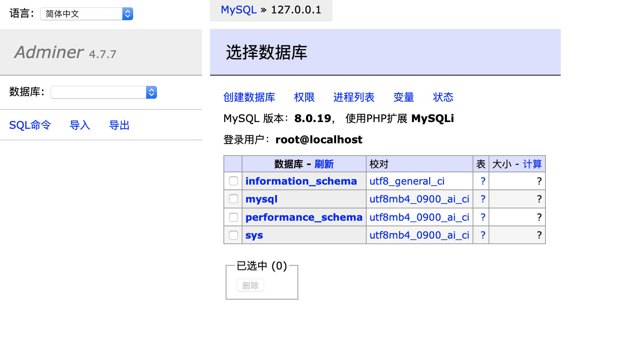Tick the sys database checkbox

pyautogui.click(x=234, y=235)
